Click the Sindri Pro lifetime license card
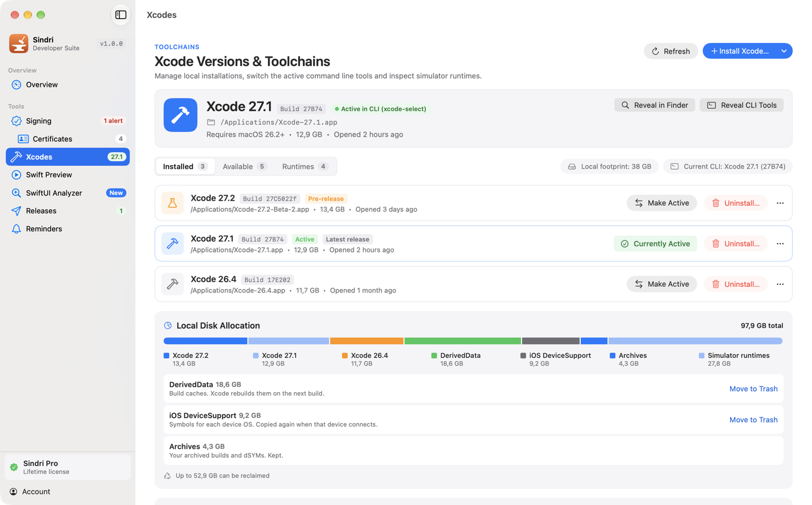The image size is (812, 505). pyautogui.click(x=68, y=467)
